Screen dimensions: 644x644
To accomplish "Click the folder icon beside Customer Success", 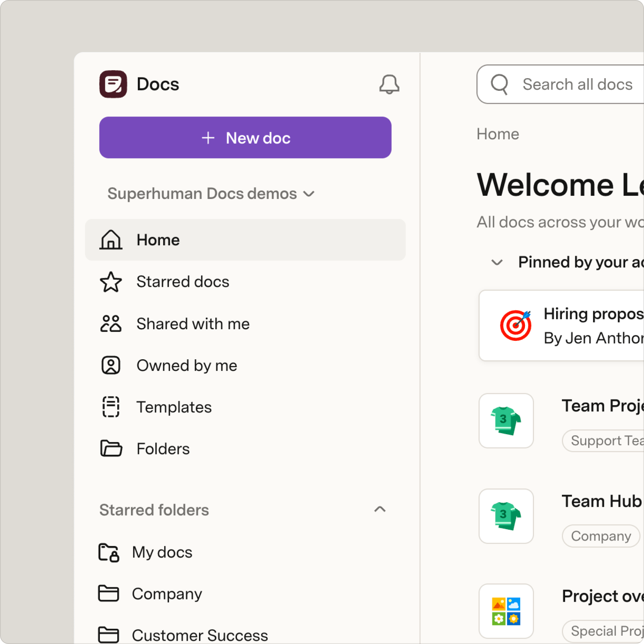I will coord(109,635).
